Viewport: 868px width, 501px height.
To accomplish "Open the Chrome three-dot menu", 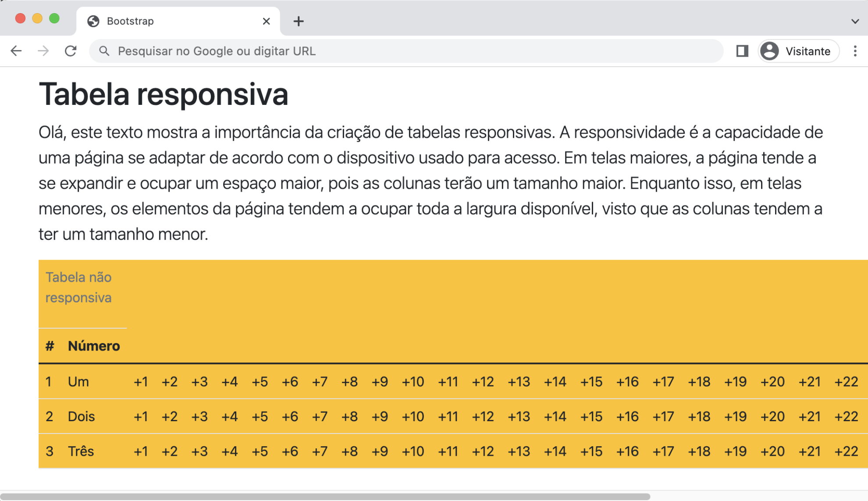I will point(855,51).
